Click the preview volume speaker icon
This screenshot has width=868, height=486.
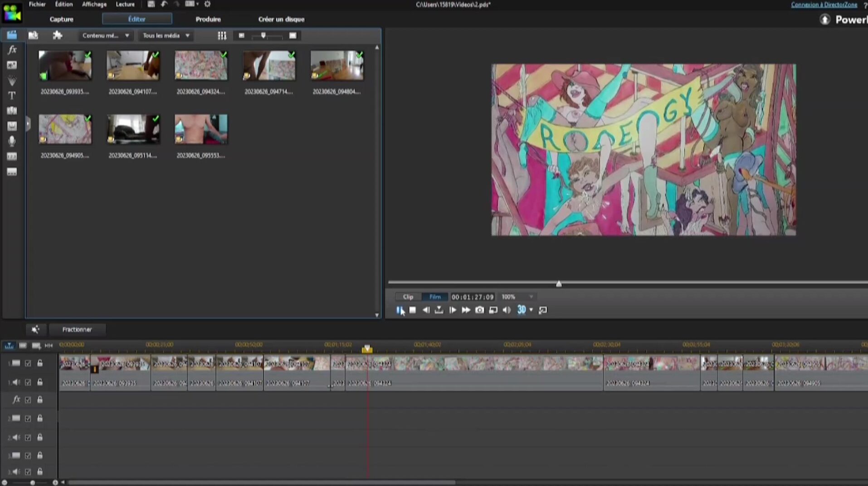[x=507, y=310]
